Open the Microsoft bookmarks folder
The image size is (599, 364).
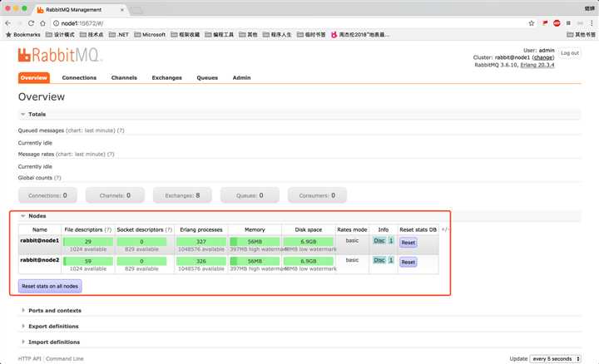click(150, 35)
